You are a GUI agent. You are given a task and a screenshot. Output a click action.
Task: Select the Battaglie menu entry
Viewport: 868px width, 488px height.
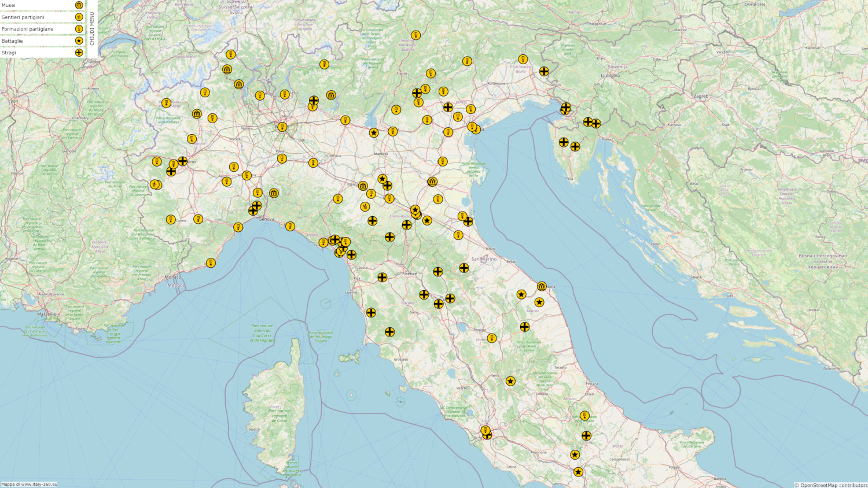pos(43,40)
